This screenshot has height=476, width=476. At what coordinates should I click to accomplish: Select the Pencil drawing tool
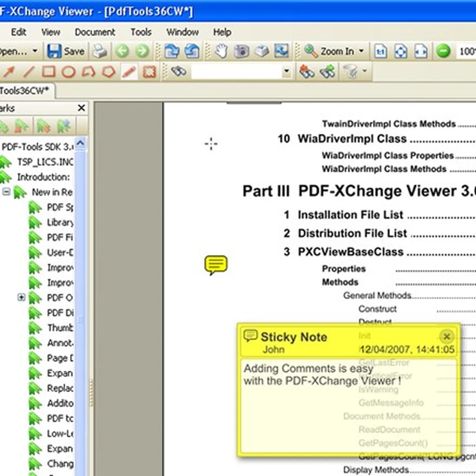pyautogui.click(x=129, y=72)
